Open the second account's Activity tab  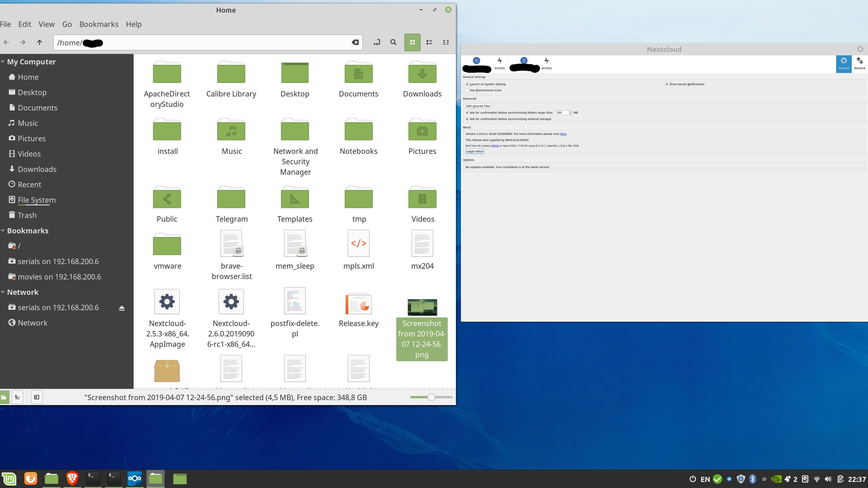click(546, 64)
